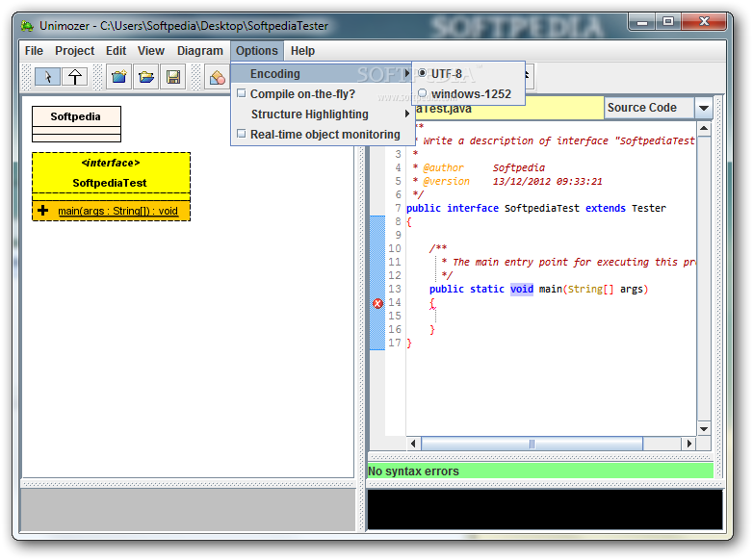Viewport: 753px width, 560px height.
Task: Enable Compile on-the-fly checkbox
Action: [x=242, y=94]
